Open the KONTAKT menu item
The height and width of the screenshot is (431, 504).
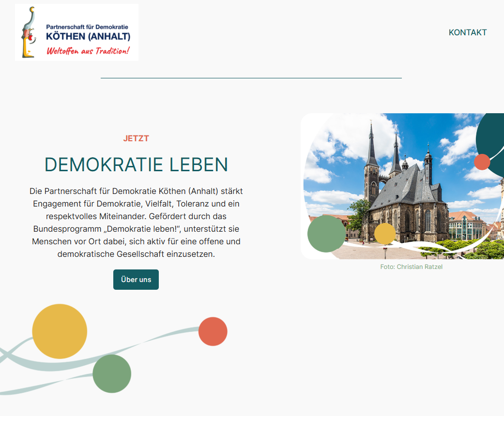click(467, 32)
